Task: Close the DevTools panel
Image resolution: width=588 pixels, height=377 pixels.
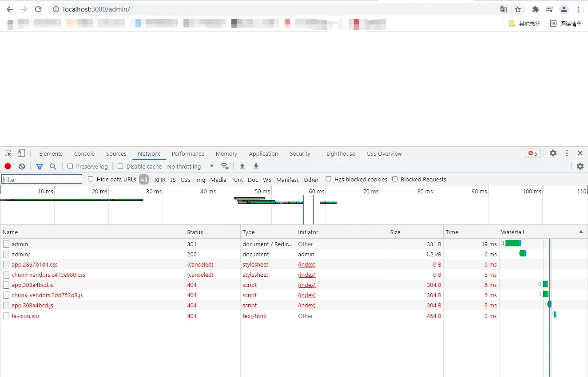Action: [580, 153]
